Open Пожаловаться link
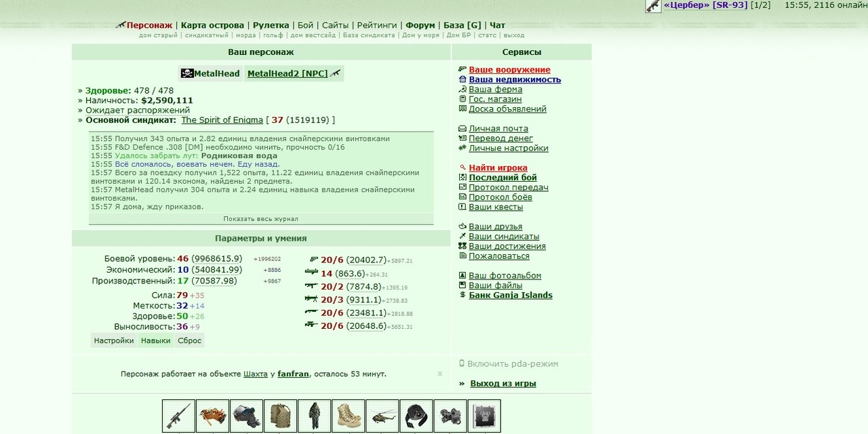Screen dimensions: 868x434 [x=499, y=256]
